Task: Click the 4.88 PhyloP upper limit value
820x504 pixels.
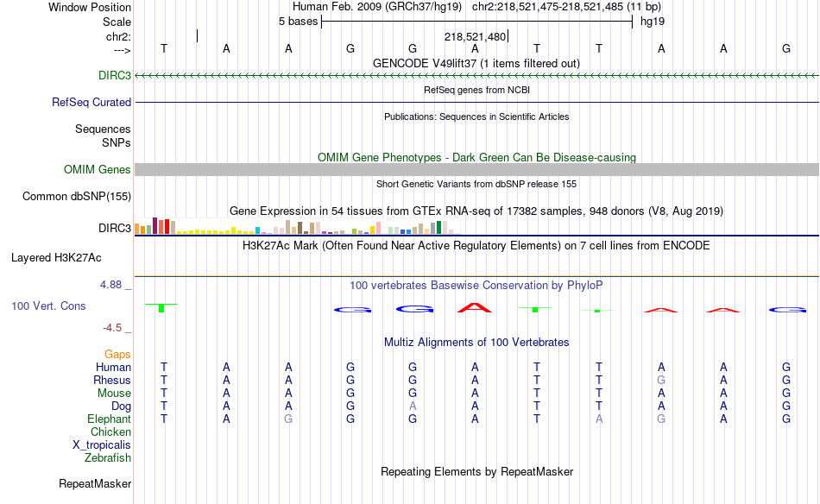Action: coord(110,285)
